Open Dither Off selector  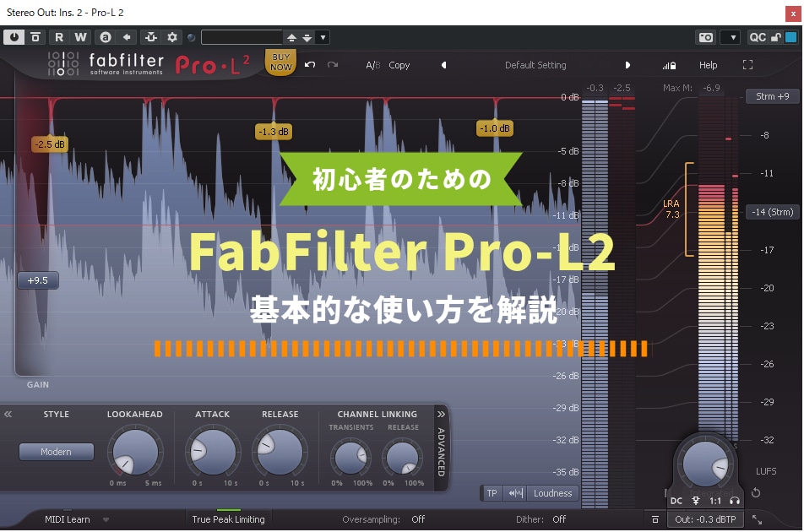coord(559,519)
